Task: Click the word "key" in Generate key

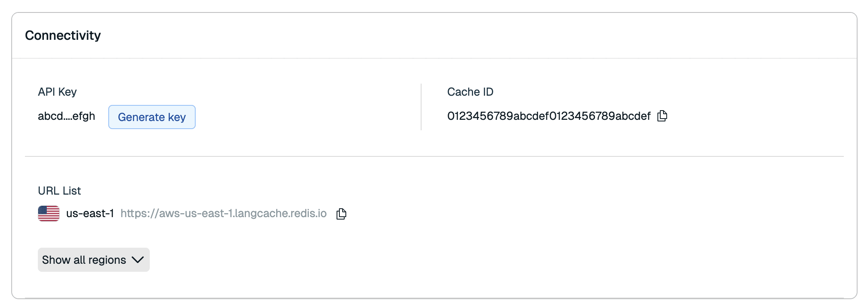Action: (177, 117)
